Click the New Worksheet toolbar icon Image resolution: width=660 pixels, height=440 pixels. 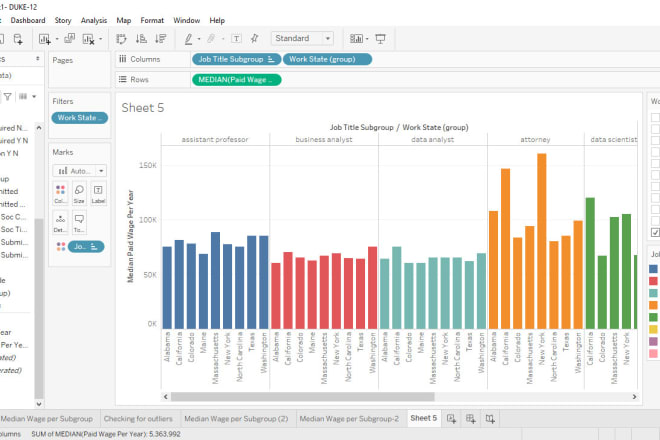coord(44,39)
